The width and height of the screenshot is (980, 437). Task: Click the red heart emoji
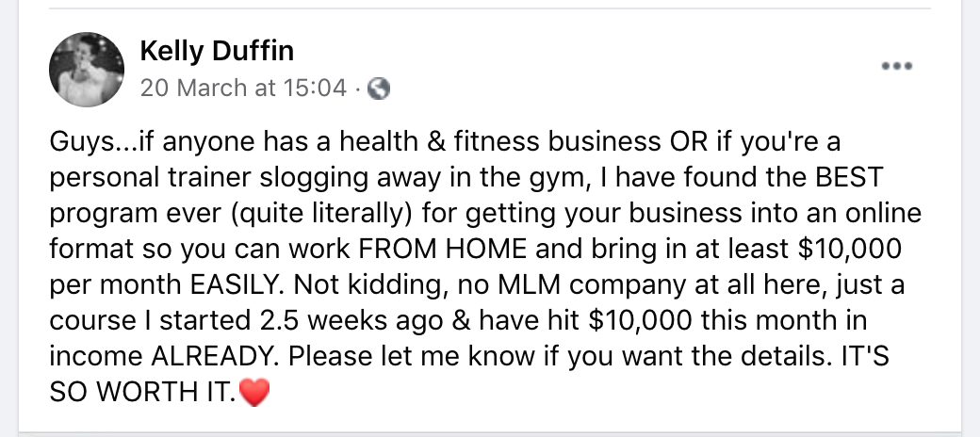click(255, 390)
